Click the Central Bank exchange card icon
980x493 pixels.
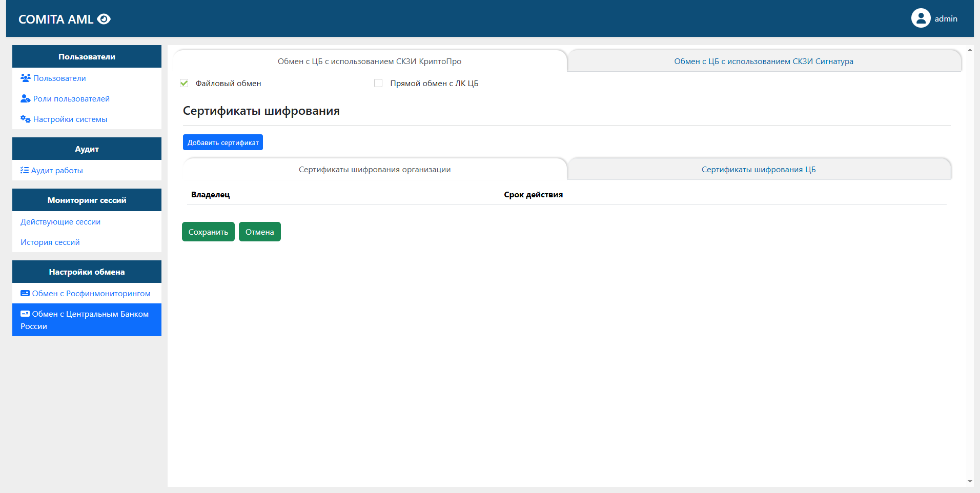25,314
